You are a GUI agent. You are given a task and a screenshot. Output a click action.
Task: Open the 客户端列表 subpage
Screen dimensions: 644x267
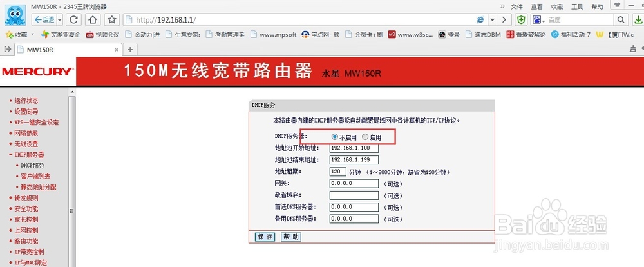tap(35, 177)
